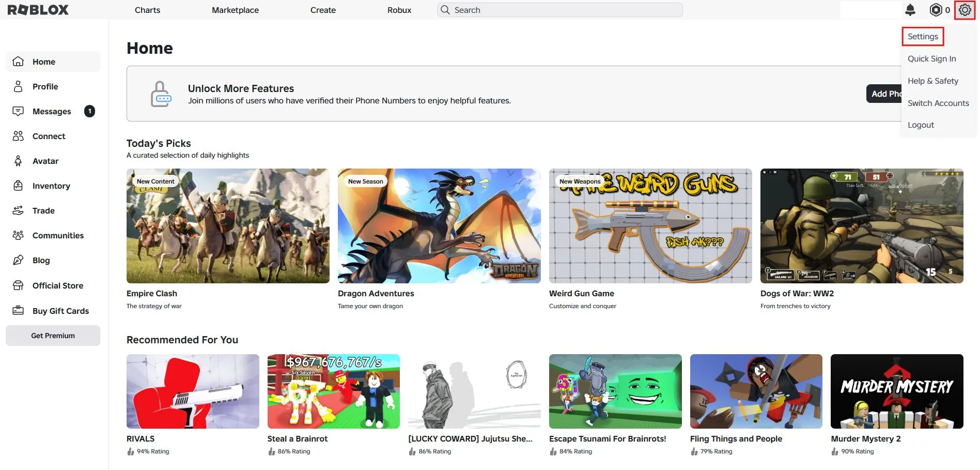Select Logout from the menu

[x=921, y=125]
